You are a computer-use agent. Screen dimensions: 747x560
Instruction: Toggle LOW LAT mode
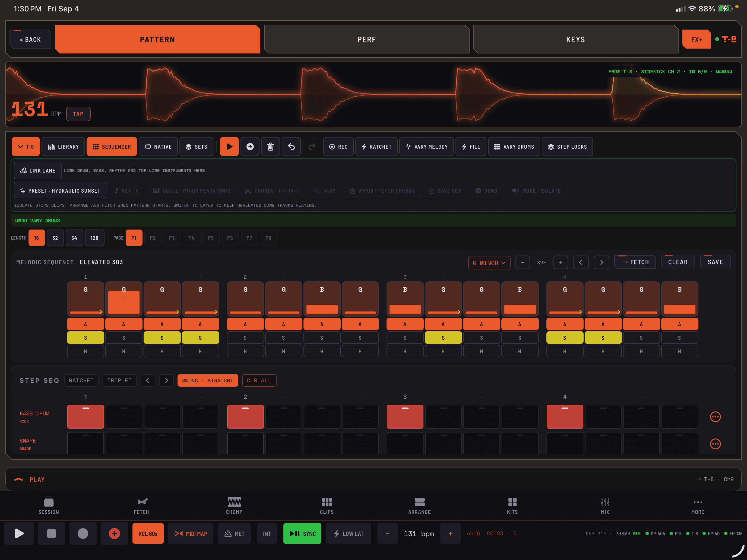[348, 533]
